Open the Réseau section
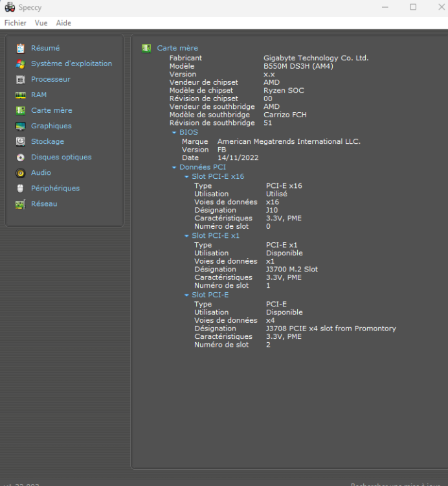The width and height of the screenshot is (448, 486). pyautogui.click(x=44, y=203)
